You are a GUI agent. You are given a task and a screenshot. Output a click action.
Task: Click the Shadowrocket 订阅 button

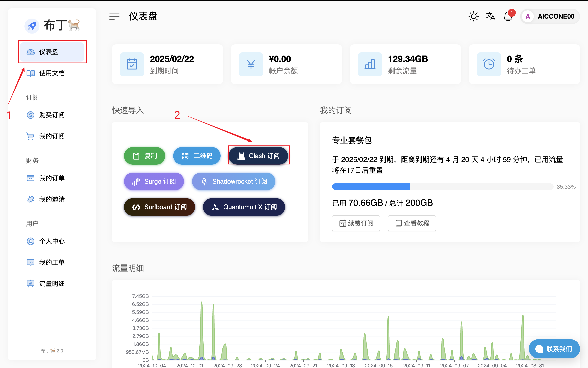coord(233,181)
